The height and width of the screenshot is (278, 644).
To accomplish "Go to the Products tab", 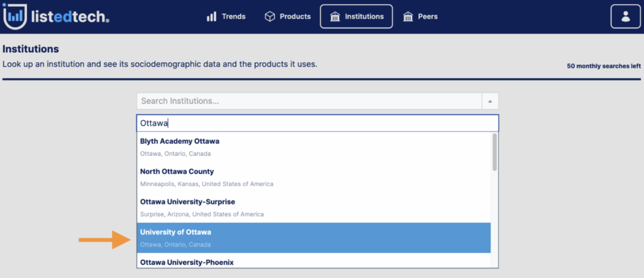I will pos(287,17).
